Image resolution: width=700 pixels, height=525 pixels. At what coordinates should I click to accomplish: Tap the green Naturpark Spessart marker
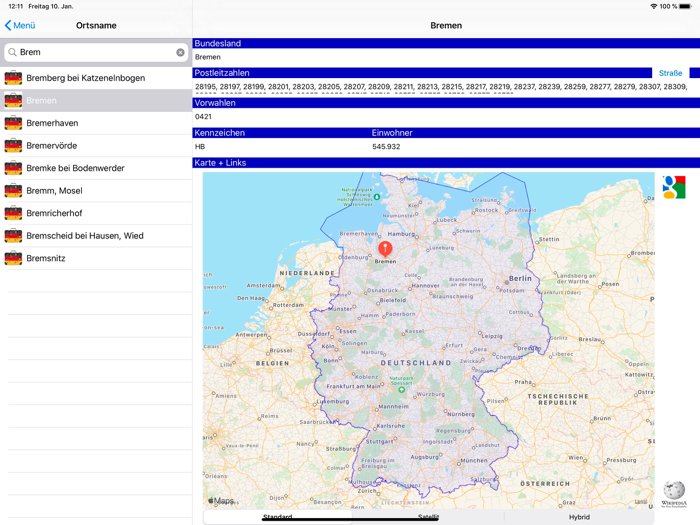401,390
